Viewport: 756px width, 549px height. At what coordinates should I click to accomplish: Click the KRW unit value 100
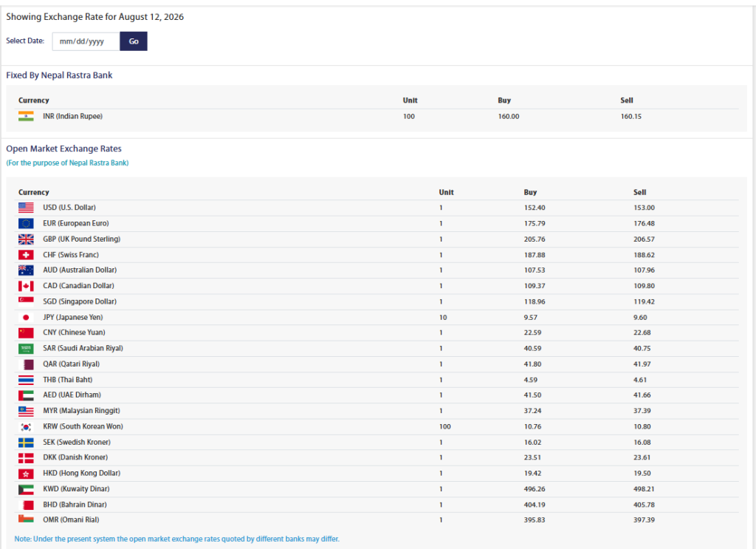(445, 427)
